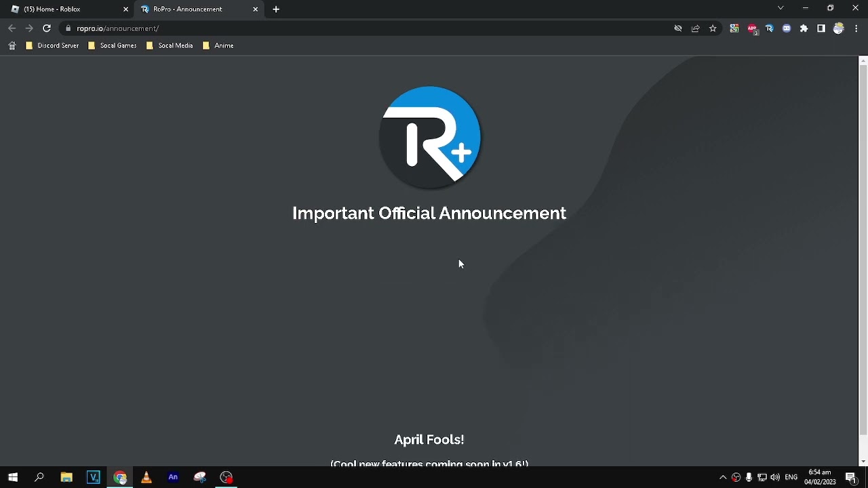Click the microphone icon in system tray
Image resolution: width=868 pixels, height=488 pixels.
pos(749,477)
